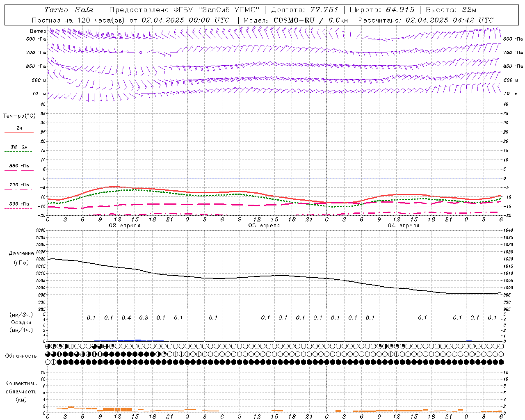Click the Долгота: 77.751 field
This screenshot has height=420, width=525.
[x=305, y=10]
